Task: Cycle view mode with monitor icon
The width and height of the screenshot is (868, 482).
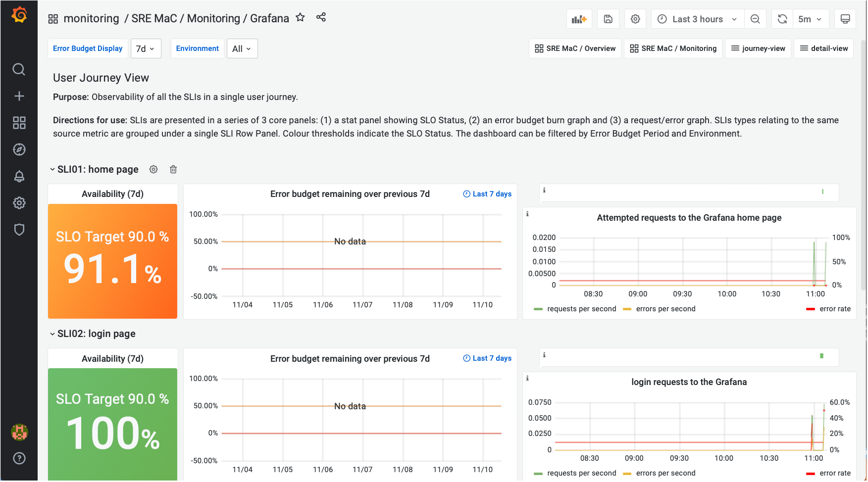Action: pos(845,19)
